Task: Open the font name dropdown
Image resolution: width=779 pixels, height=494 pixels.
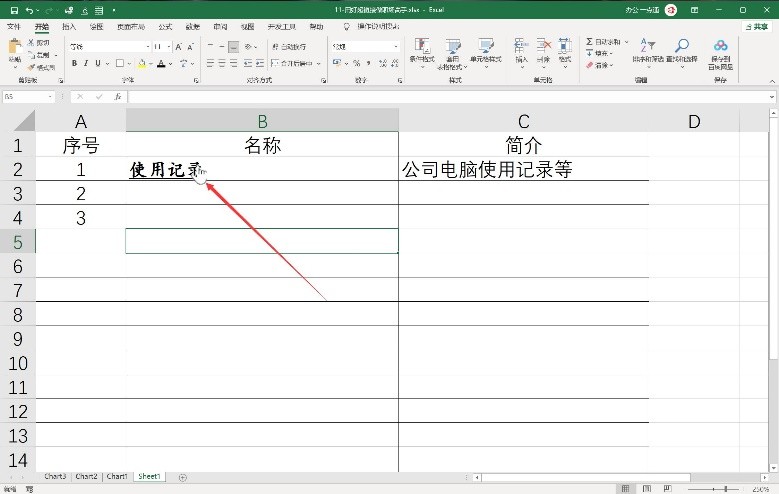Action: [148, 47]
